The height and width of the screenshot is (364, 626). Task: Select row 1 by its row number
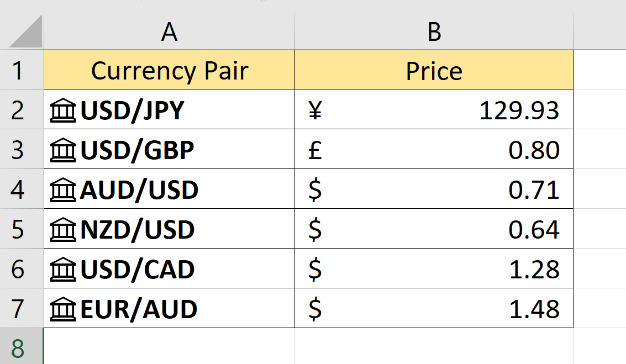21,70
